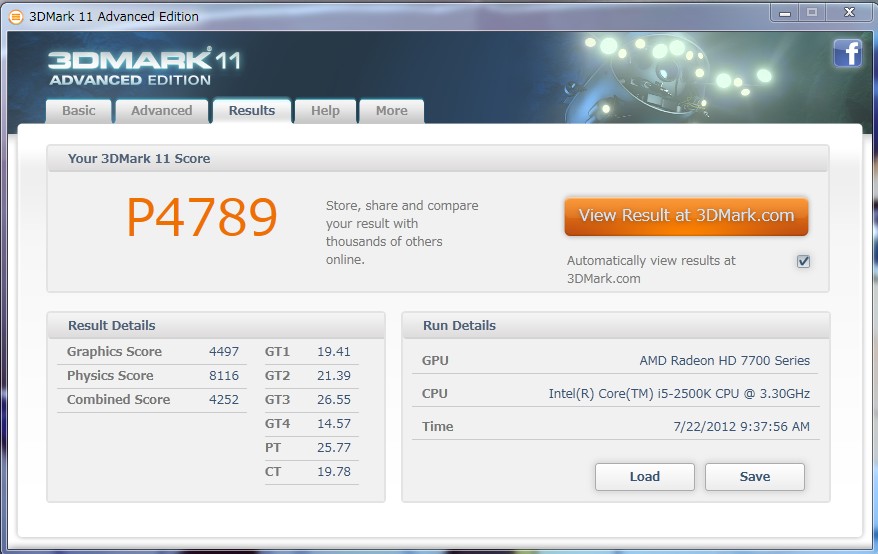Minimize the 3DMark 11 window
The width and height of the screenshot is (878, 554).
coord(785,13)
